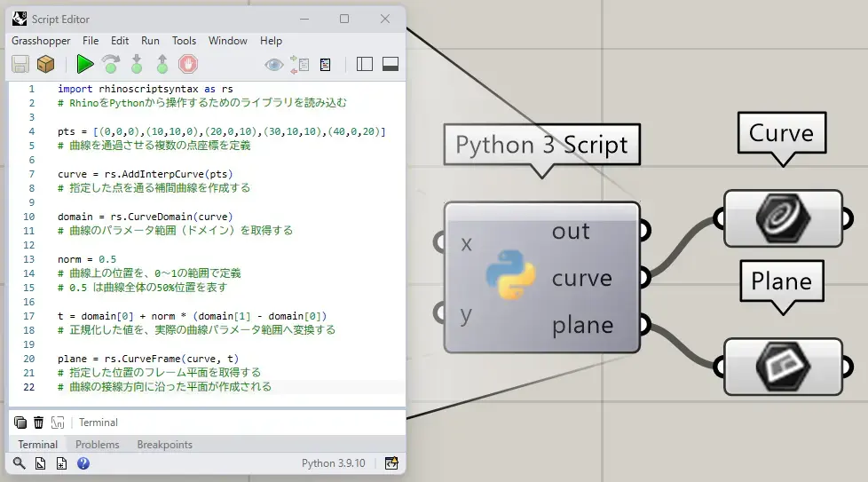The height and width of the screenshot is (482, 868).
Task: Click the norm = 0.5 line
Action: pyautogui.click(x=87, y=259)
